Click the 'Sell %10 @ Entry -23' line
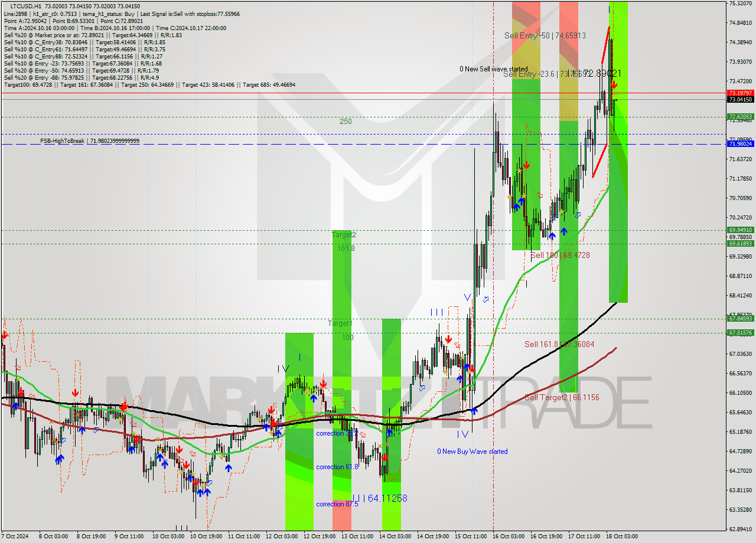The image size is (756, 543). [x=83, y=63]
